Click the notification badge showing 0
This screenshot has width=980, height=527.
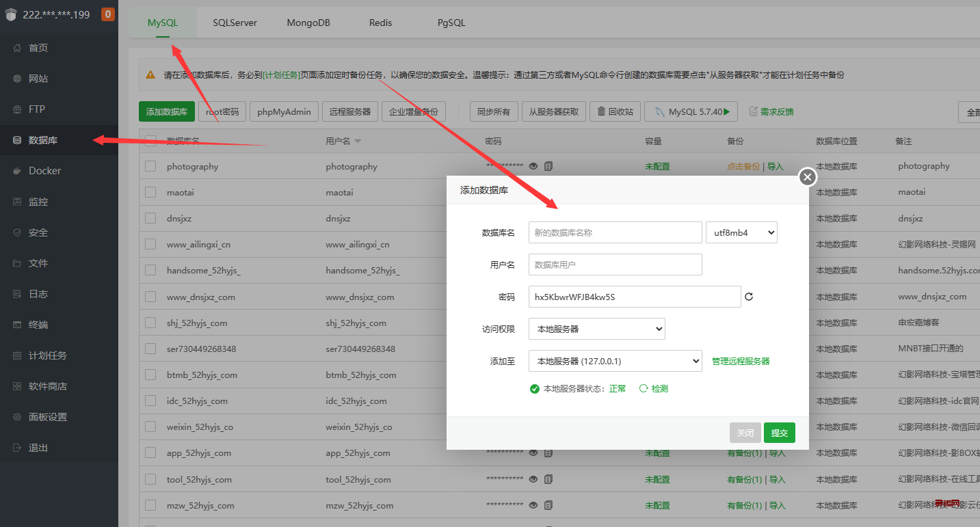107,14
